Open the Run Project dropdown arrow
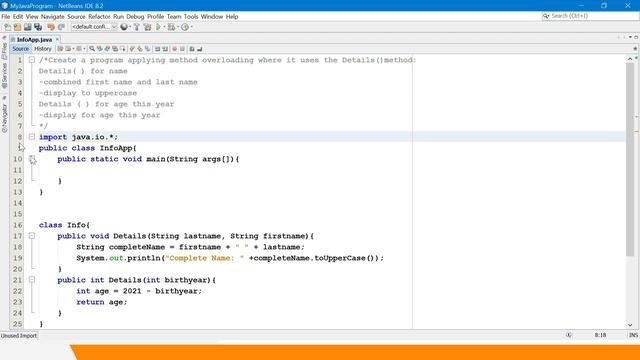This screenshot has height=360, width=640. coord(164,27)
